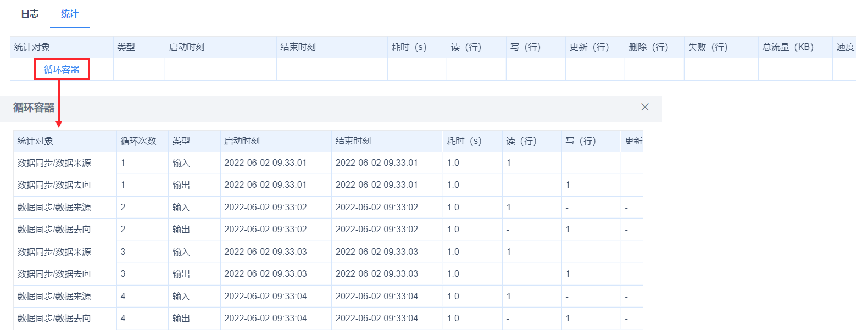The image size is (868, 335).
Task: Click 统计对象 header in top table
Action: 32,47
